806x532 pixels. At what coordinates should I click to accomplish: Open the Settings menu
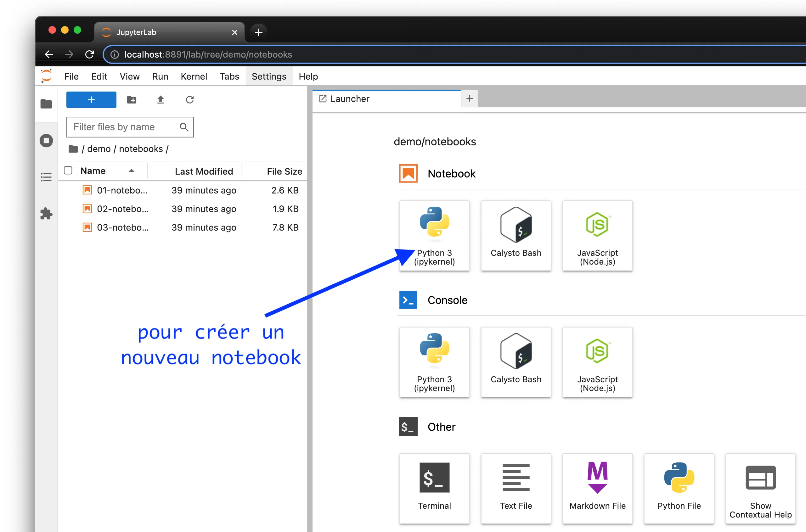[x=269, y=76]
